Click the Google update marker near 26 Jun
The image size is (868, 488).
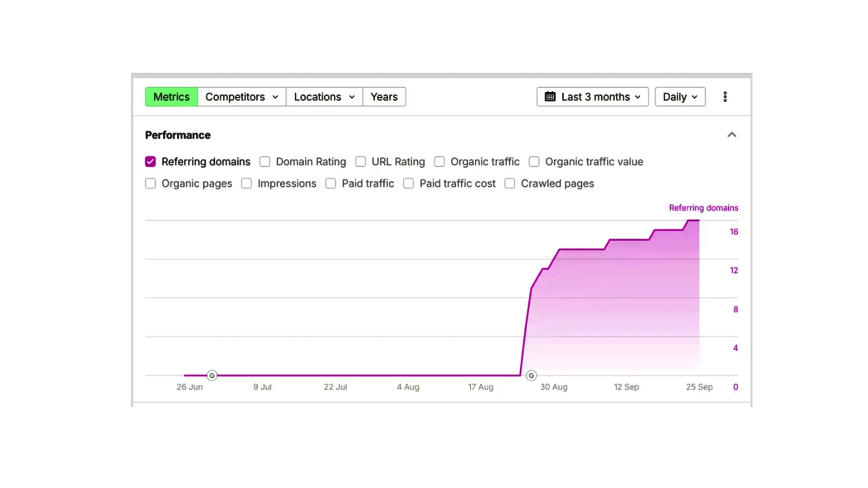212,375
